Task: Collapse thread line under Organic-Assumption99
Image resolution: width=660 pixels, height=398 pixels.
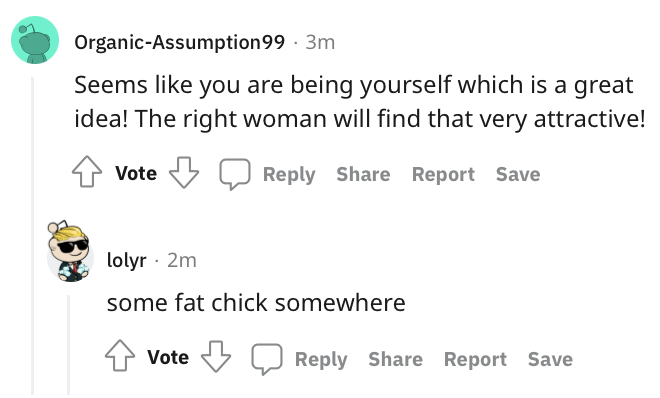Action: (x=32, y=236)
